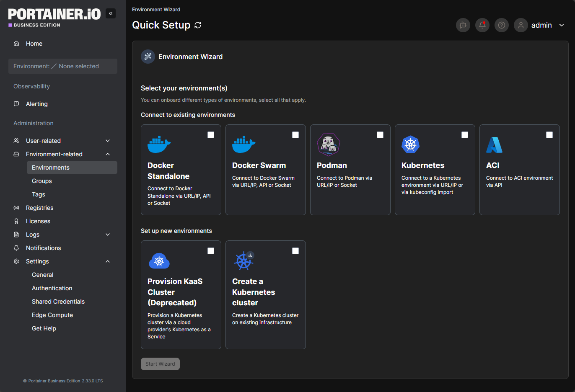Go to Authentication settings
This screenshot has width=575, height=392.
(52, 288)
